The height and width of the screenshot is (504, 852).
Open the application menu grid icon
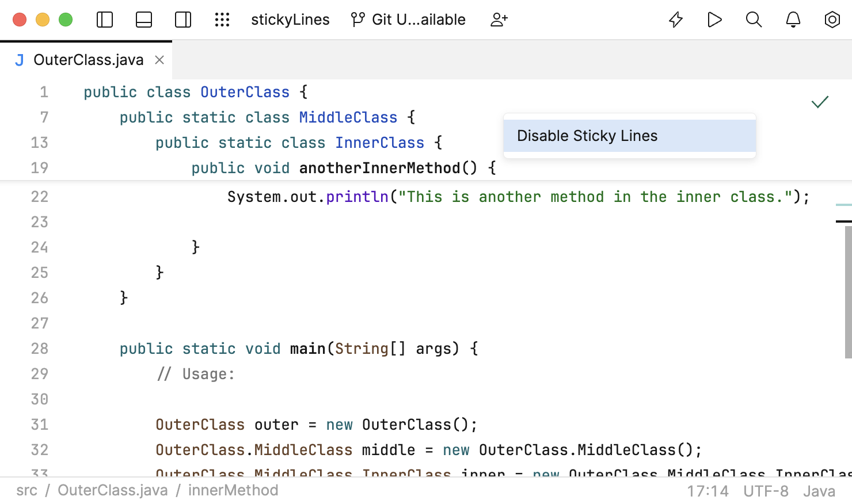click(222, 19)
